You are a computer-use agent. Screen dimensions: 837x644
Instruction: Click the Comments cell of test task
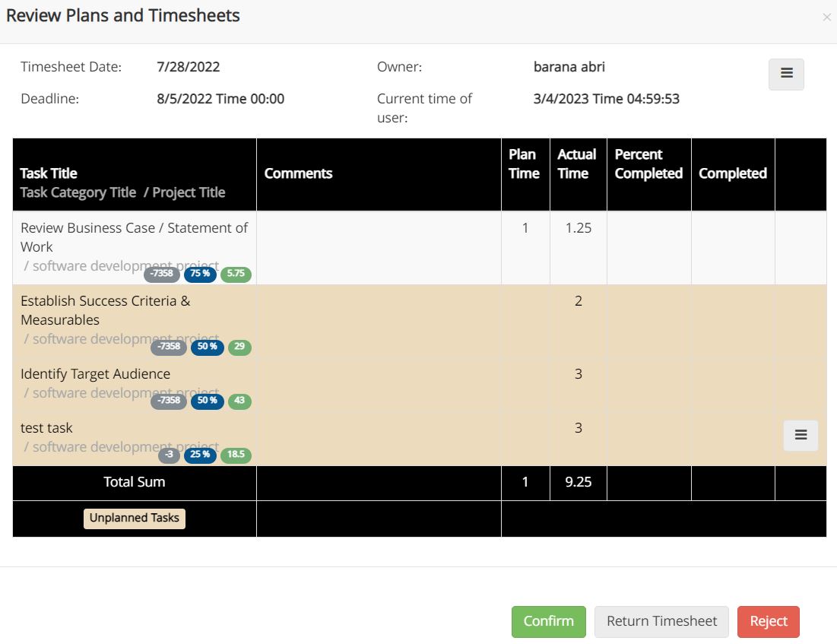click(x=378, y=437)
